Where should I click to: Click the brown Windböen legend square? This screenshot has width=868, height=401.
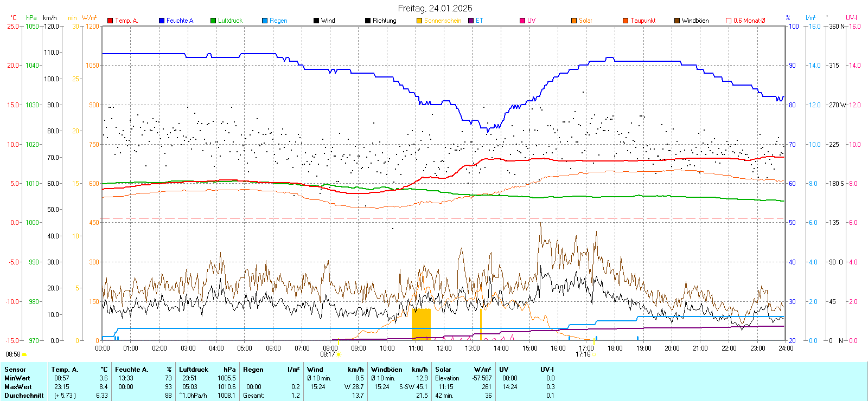(677, 21)
